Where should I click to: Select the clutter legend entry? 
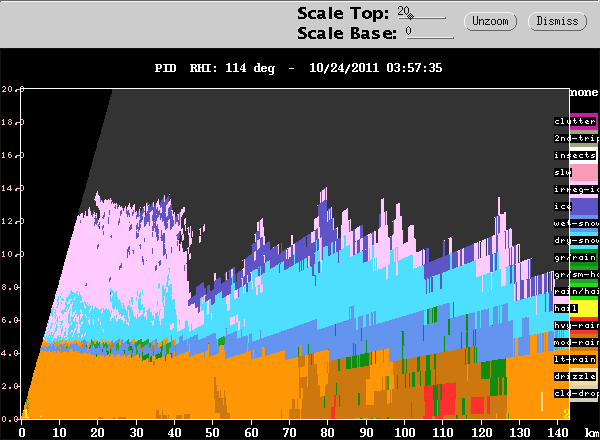[x=575, y=121]
